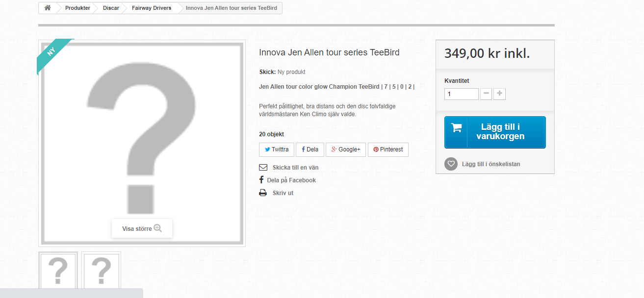Click Visa större zoom button
The width and height of the screenshot is (644, 298).
pos(142,228)
